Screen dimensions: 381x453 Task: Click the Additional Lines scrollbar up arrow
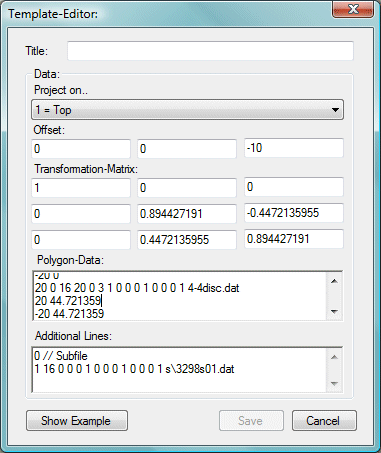334,357
